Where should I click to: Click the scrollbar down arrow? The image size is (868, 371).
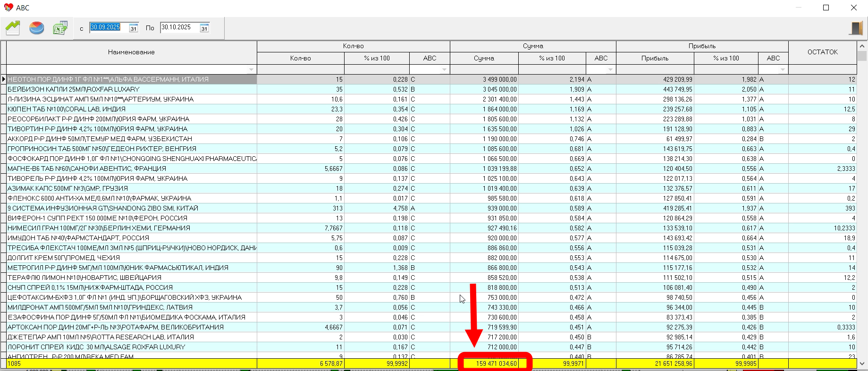[862, 363]
